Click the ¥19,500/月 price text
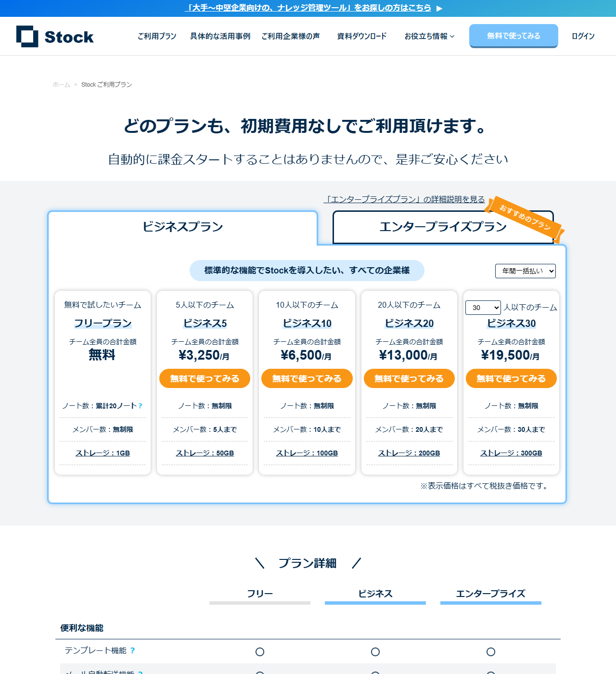The height and width of the screenshot is (674, 616). 510,355
